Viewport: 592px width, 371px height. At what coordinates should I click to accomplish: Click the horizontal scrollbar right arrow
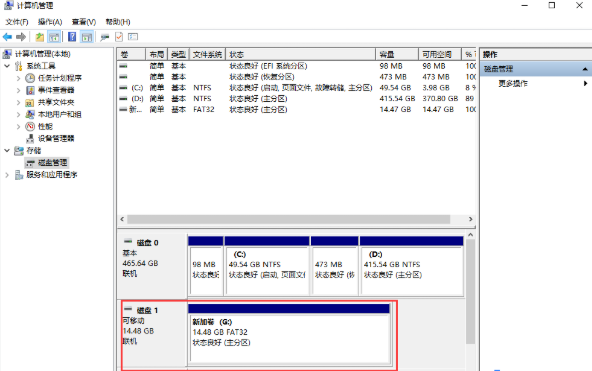click(x=470, y=219)
